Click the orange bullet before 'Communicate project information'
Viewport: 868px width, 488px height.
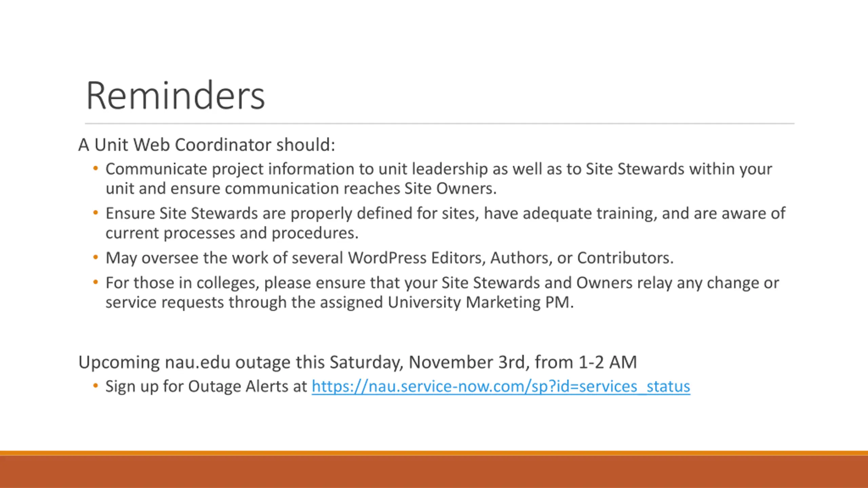click(x=96, y=168)
